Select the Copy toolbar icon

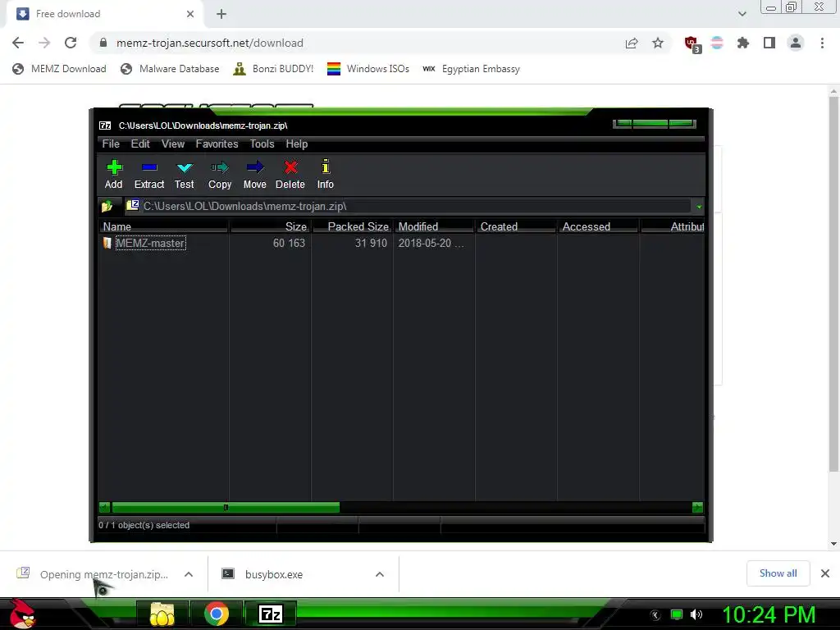click(220, 175)
